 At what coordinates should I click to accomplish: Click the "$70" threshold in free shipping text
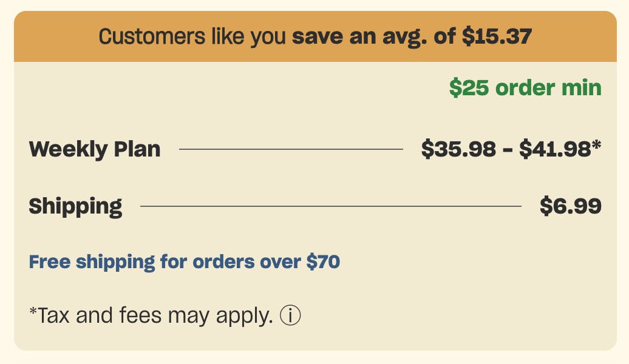click(322, 262)
